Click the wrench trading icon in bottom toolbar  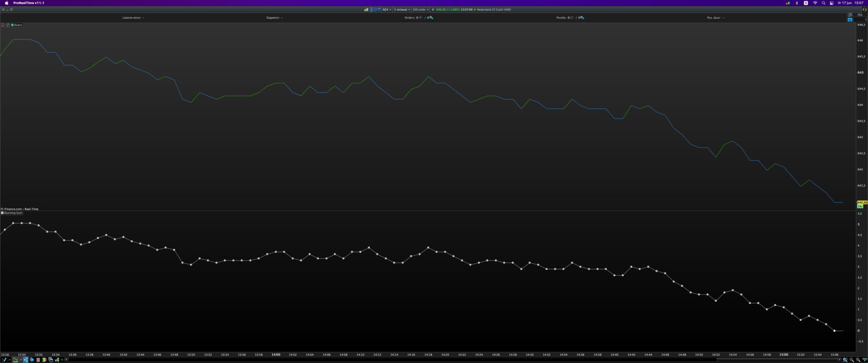click(57, 360)
